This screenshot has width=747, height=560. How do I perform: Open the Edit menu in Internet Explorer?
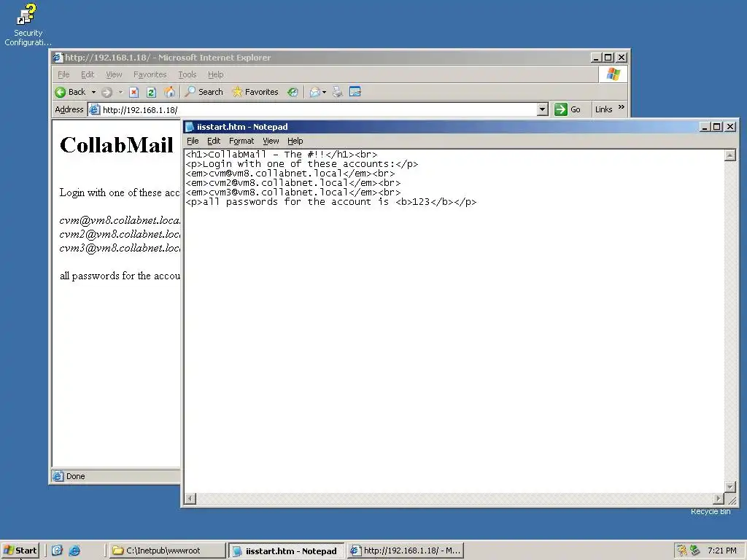coord(88,75)
